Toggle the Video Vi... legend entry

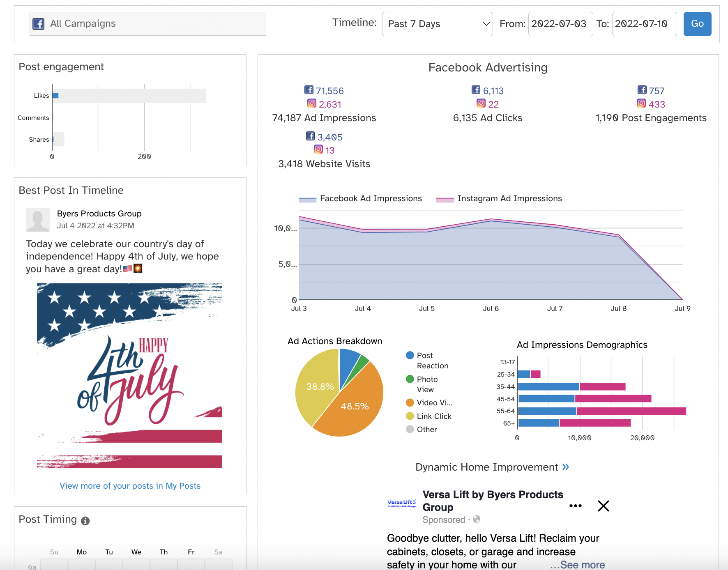tap(429, 403)
